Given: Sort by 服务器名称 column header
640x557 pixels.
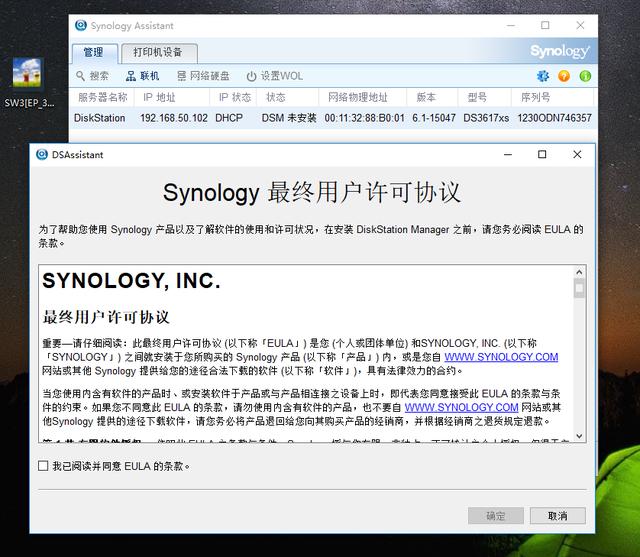Looking at the screenshot, I should pos(102,98).
